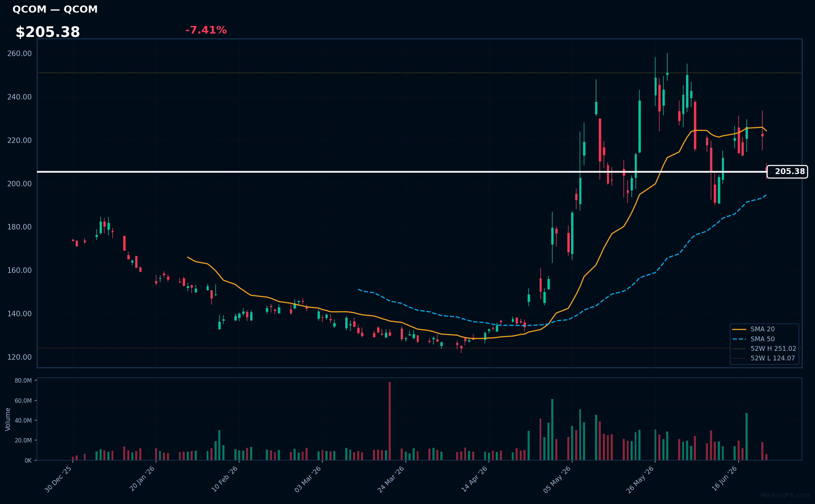Click the 14 Apr '26 date label

475,479
